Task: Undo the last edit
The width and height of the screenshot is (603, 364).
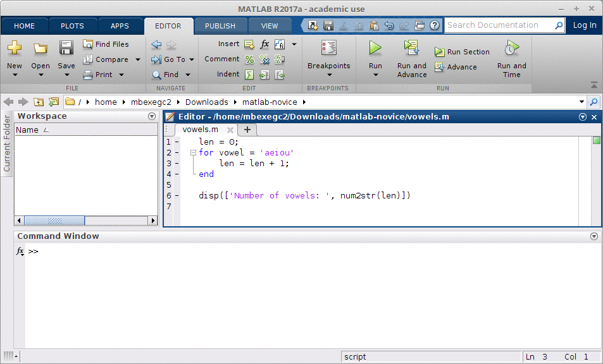Action: click(389, 24)
